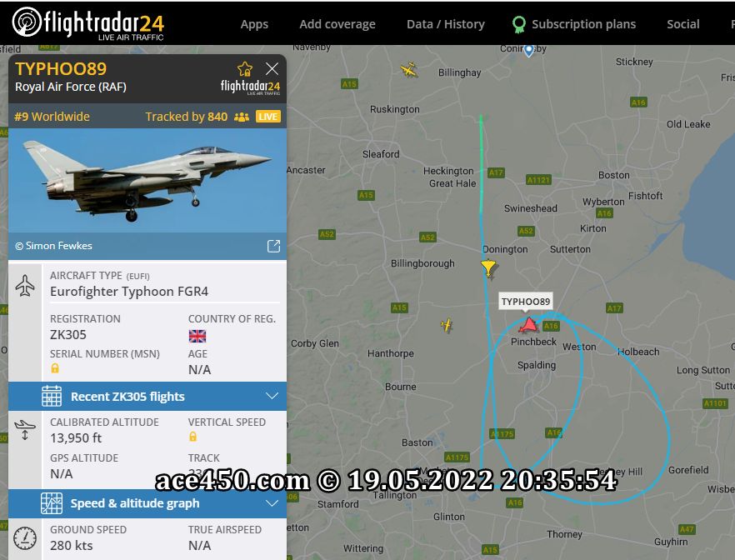Open the Apps menu
This screenshot has width=735, height=560.
[254, 24]
